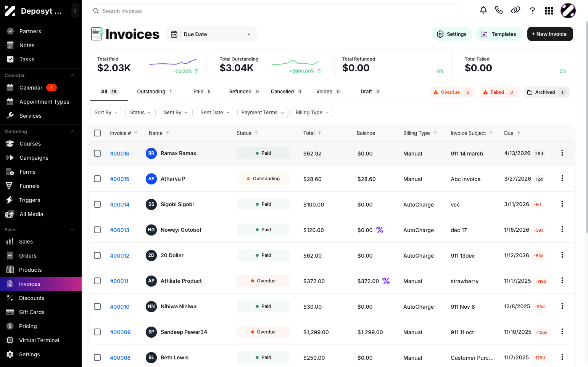
Task: Open the phone dialer icon
Action: click(x=499, y=10)
